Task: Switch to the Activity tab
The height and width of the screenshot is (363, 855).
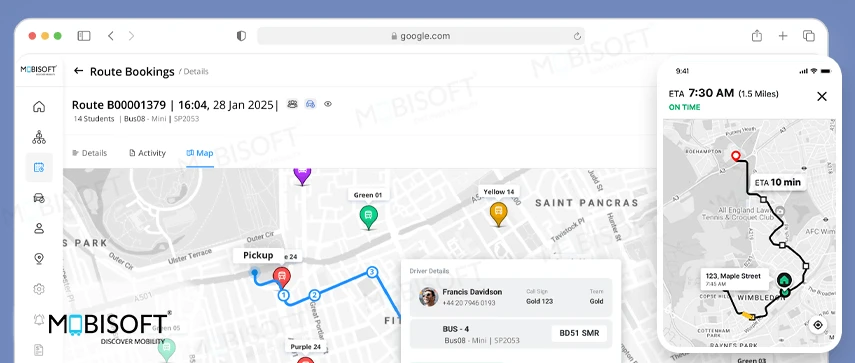Action: pyautogui.click(x=147, y=153)
